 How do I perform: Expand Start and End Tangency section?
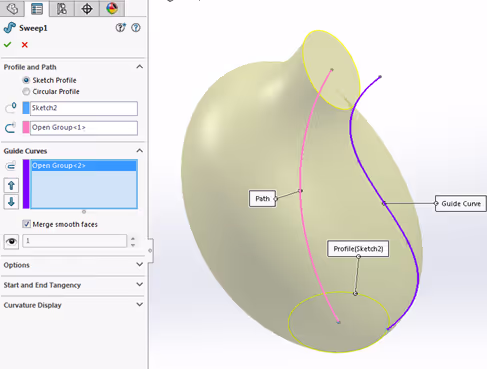coord(140,285)
